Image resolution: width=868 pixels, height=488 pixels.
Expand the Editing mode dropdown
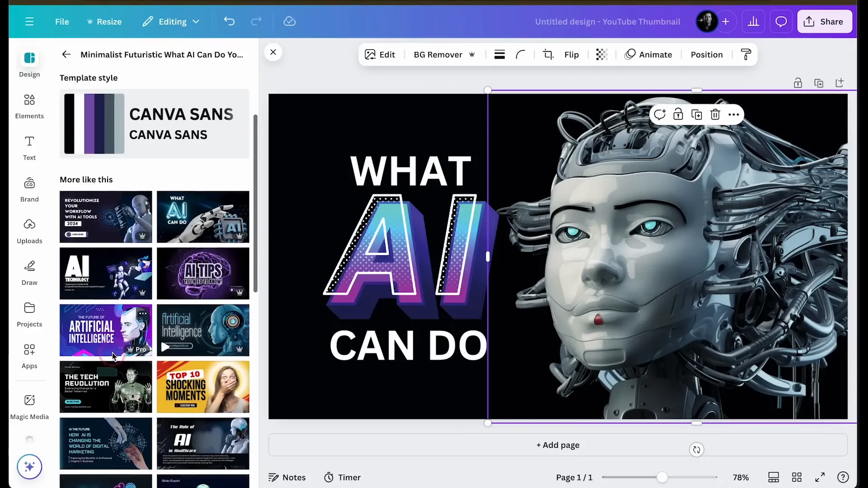coord(171,22)
